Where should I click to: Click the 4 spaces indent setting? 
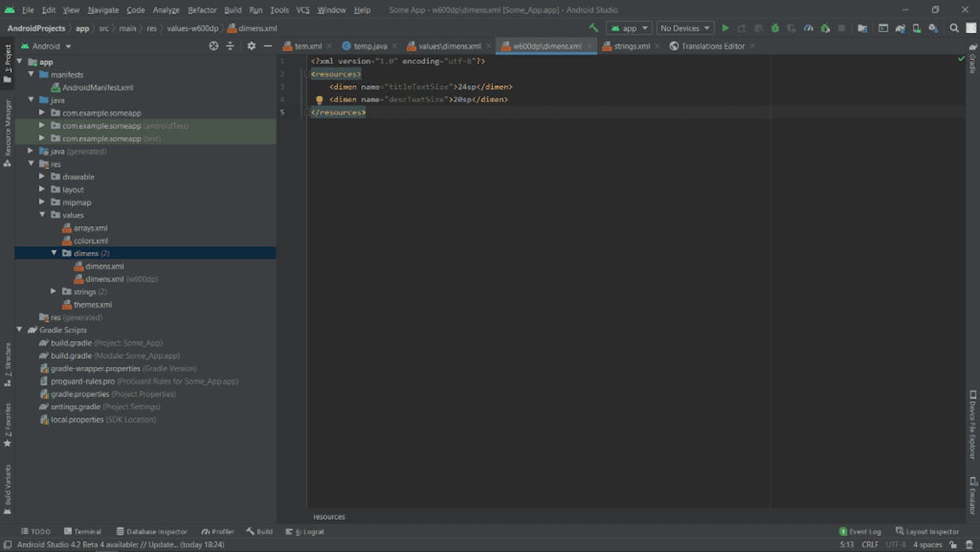click(x=928, y=545)
